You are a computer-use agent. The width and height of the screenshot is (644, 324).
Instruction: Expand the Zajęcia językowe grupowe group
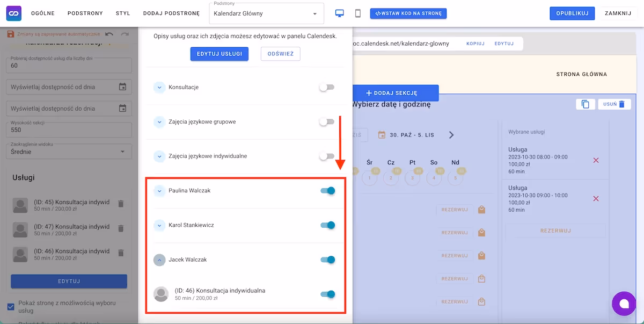(159, 122)
